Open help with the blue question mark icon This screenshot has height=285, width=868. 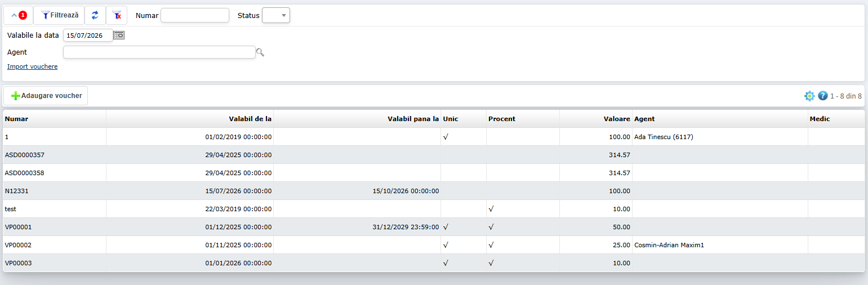823,96
